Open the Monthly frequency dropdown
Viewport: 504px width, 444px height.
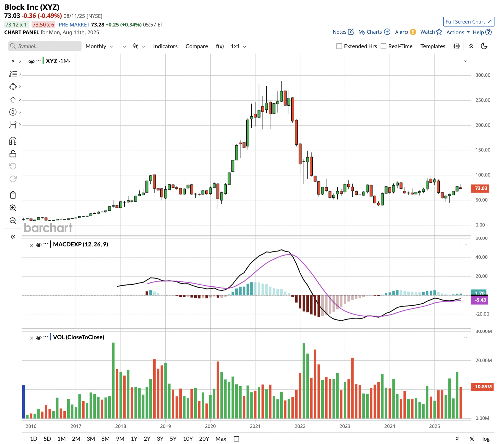coord(99,46)
